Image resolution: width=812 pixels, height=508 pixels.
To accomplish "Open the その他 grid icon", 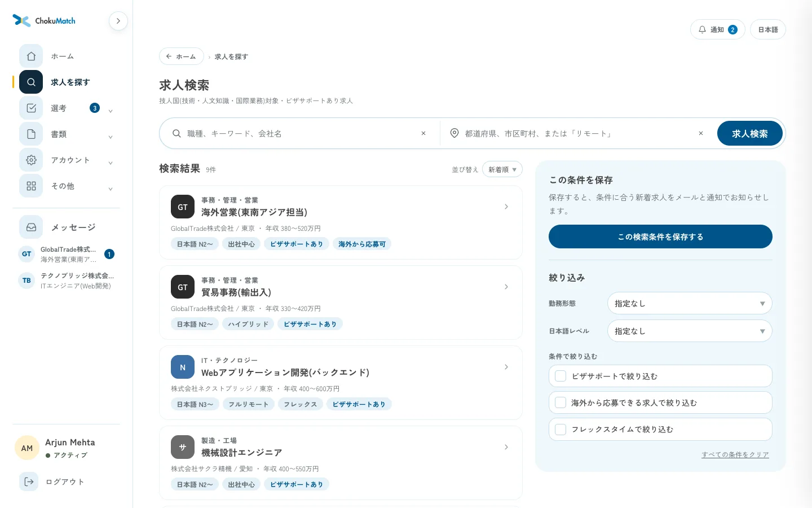I will (31, 186).
